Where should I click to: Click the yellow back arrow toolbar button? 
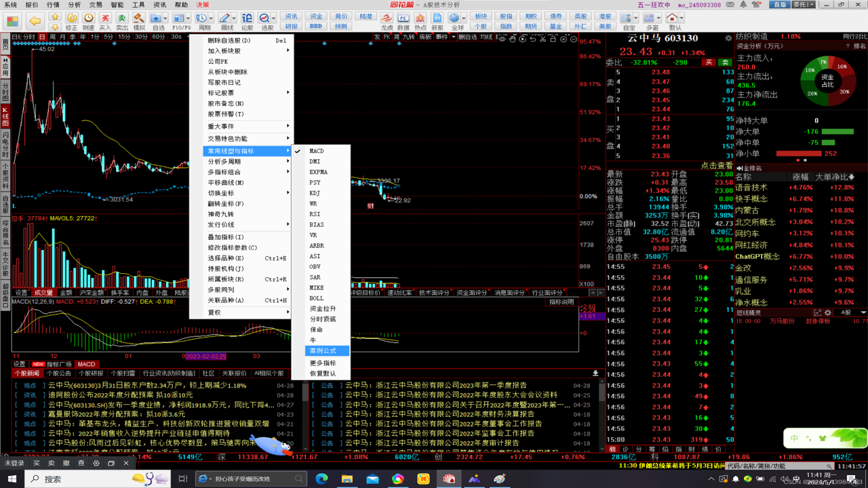click(35, 20)
